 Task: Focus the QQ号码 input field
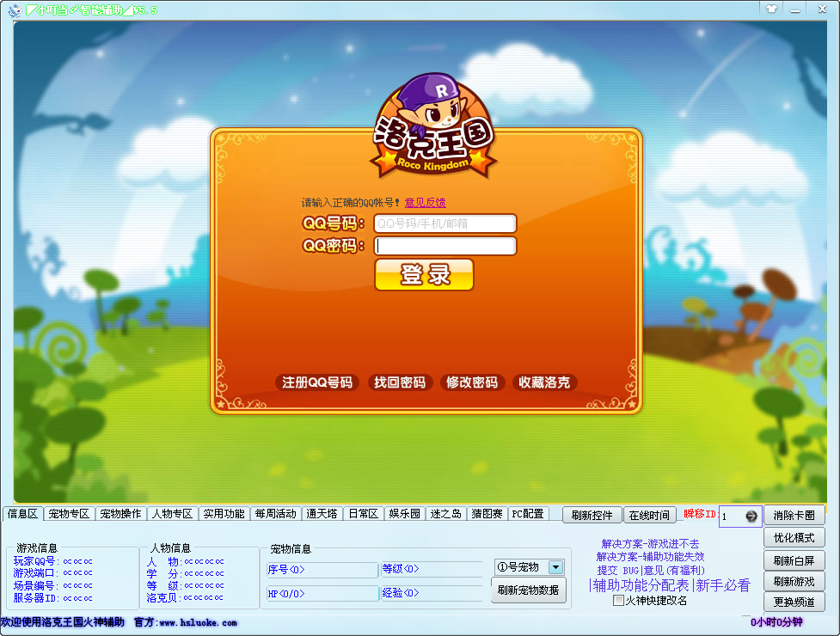[x=445, y=223]
